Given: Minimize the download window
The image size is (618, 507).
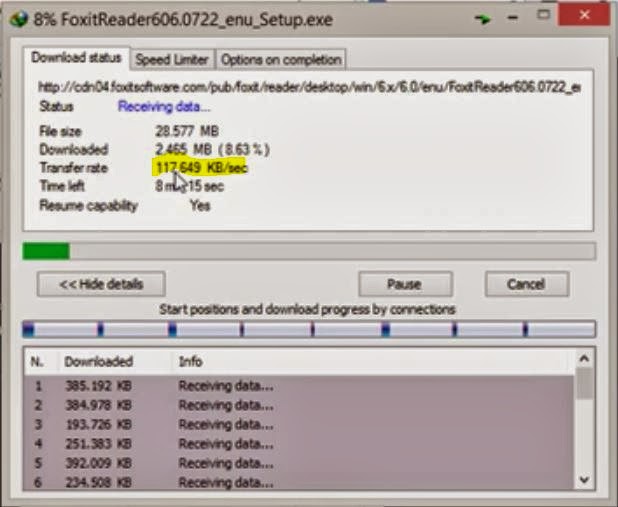Looking at the screenshot, I should point(512,18).
